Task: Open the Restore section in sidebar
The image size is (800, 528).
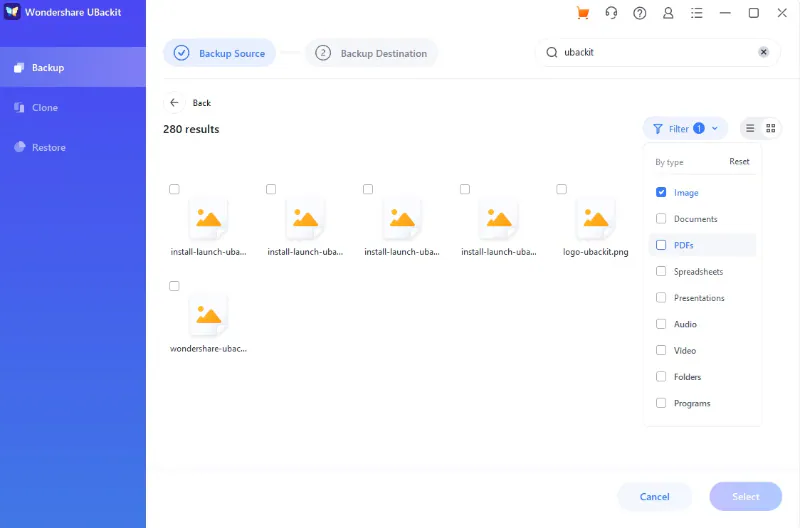Action: pos(73,147)
